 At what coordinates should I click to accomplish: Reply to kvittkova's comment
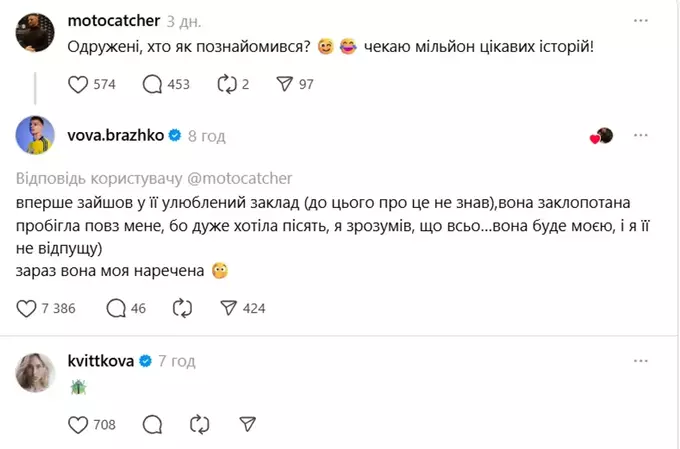point(153,424)
